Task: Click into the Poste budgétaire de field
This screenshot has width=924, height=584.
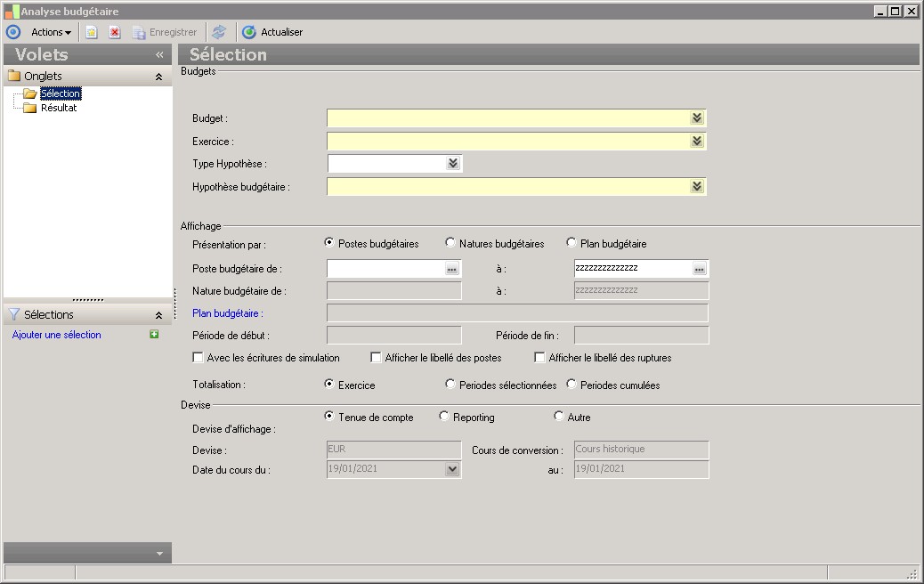Action: (385, 268)
